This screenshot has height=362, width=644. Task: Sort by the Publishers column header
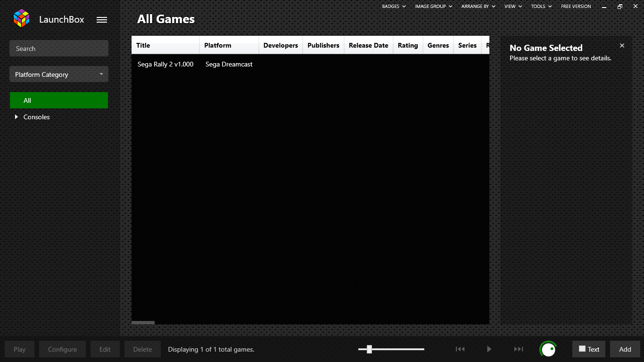click(323, 45)
